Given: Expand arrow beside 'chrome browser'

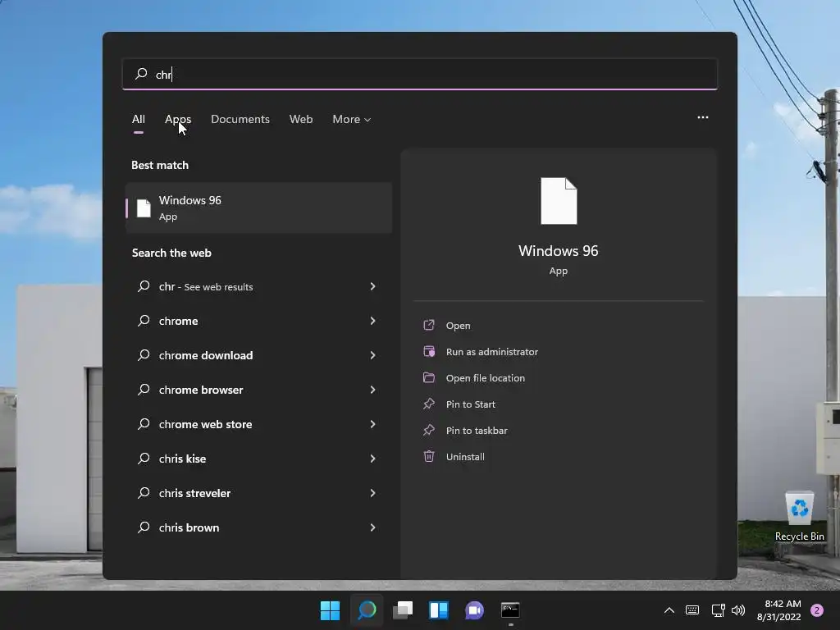Looking at the screenshot, I should tap(373, 390).
